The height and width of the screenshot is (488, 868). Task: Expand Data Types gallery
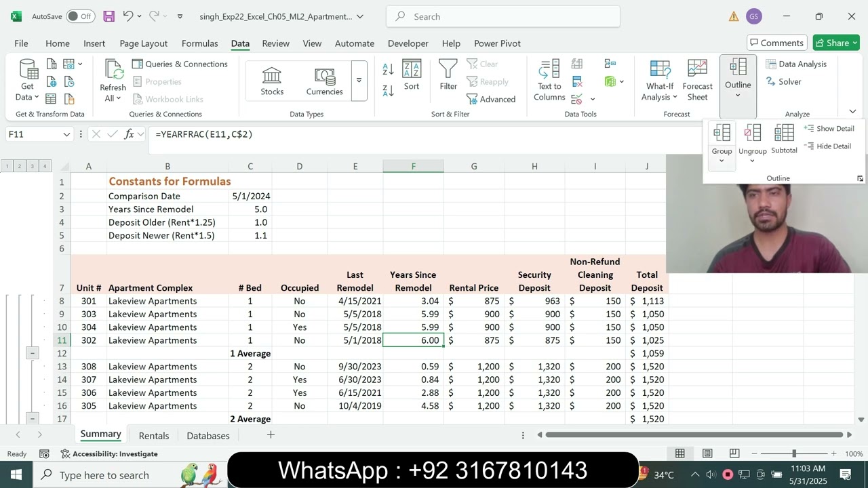[x=359, y=81]
